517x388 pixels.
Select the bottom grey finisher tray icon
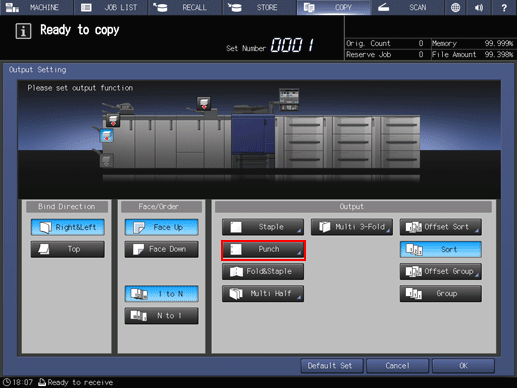pyautogui.click(x=106, y=161)
